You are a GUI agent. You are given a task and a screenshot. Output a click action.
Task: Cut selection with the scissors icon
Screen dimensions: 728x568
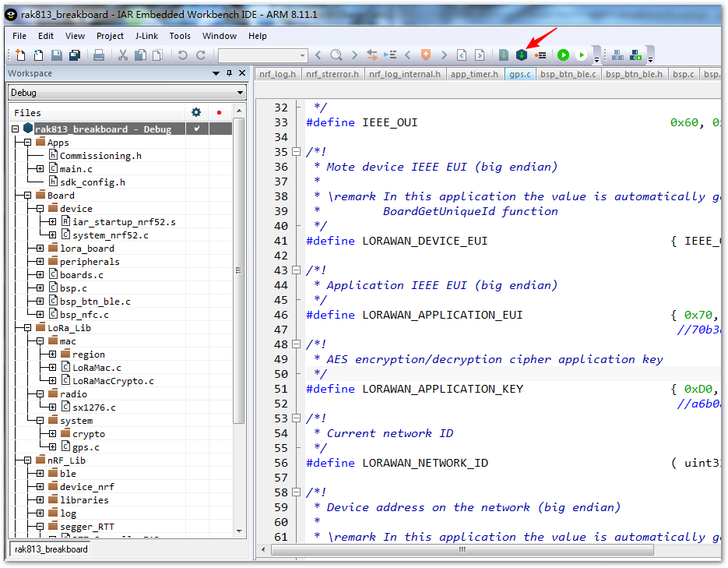click(x=122, y=55)
